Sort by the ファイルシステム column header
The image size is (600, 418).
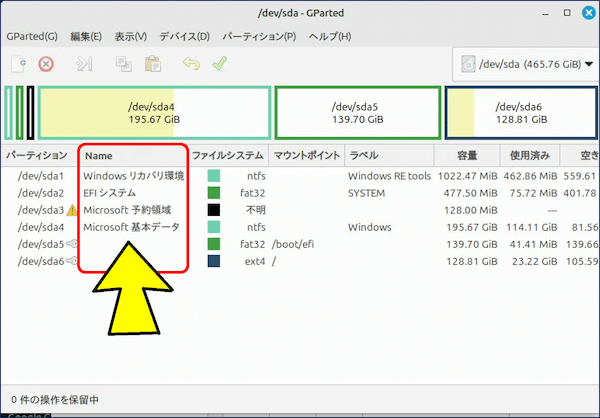pyautogui.click(x=227, y=156)
